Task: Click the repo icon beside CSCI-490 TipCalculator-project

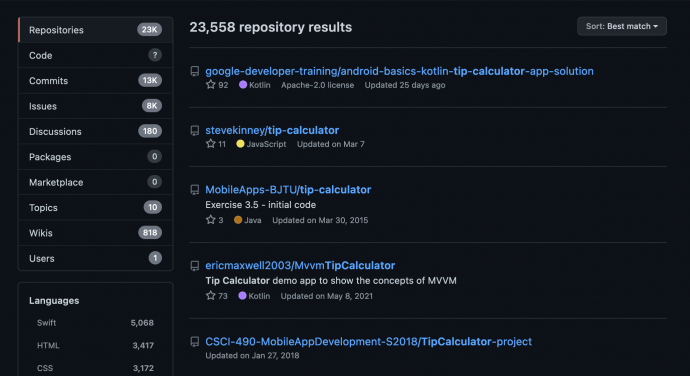Action: pos(195,342)
